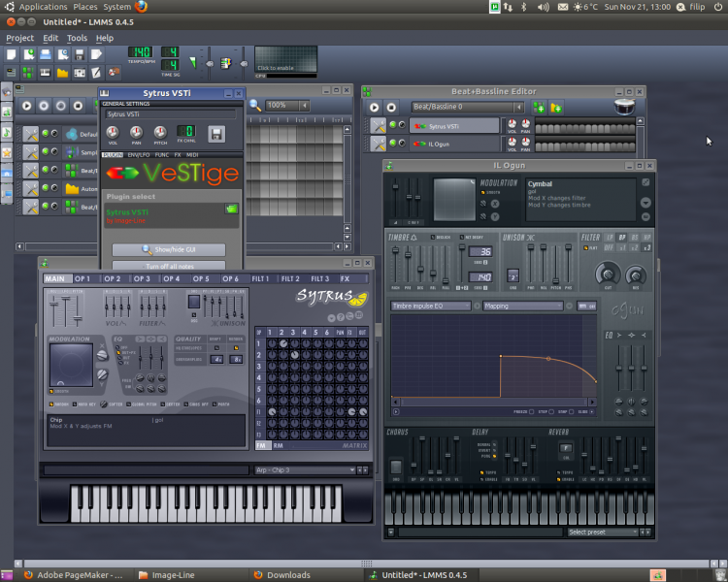This screenshot has height=582, width=728.
Task: Click the Sytrus VSTi instrument name field
Action: 171,114
